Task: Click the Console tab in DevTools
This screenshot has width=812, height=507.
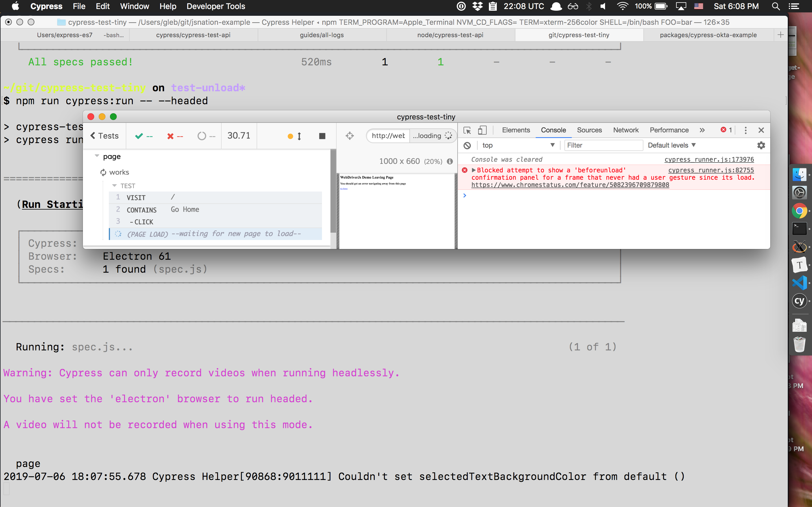Action: (x=553, y=130)
